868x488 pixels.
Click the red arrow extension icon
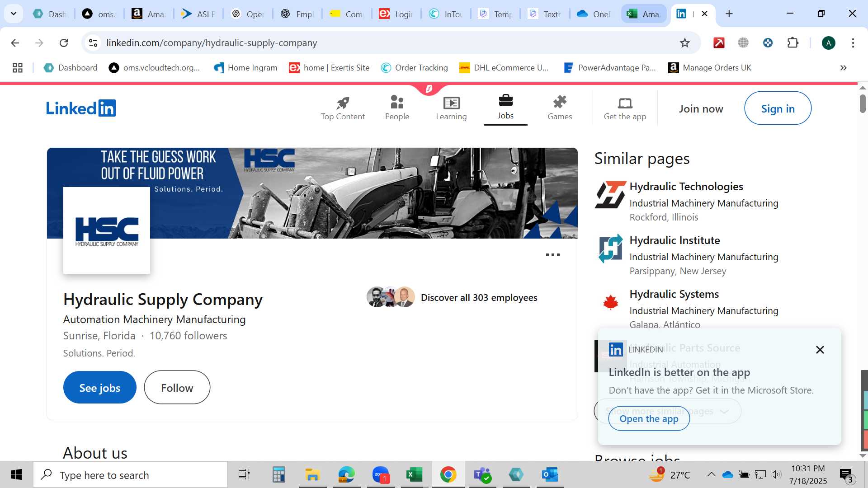point(719,43)
